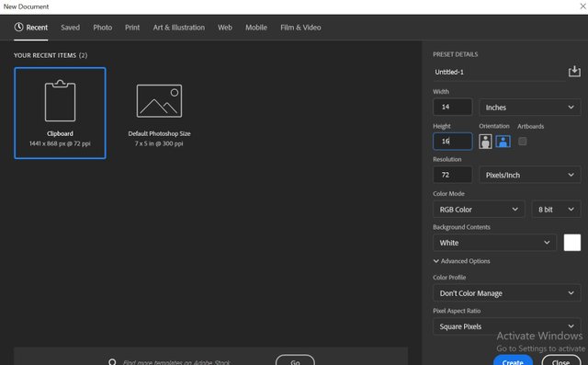Open the Art & Illustration tab

coord(179,28)
